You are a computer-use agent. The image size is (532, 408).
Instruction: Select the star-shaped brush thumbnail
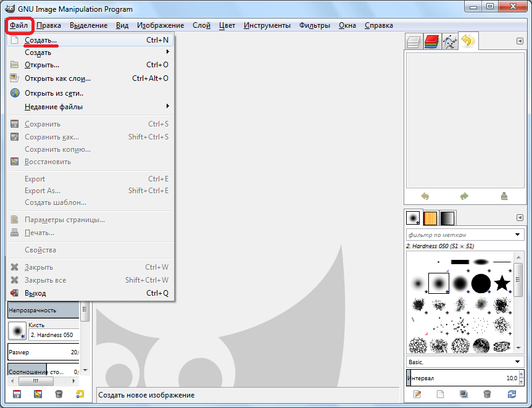tap(502, 283)
